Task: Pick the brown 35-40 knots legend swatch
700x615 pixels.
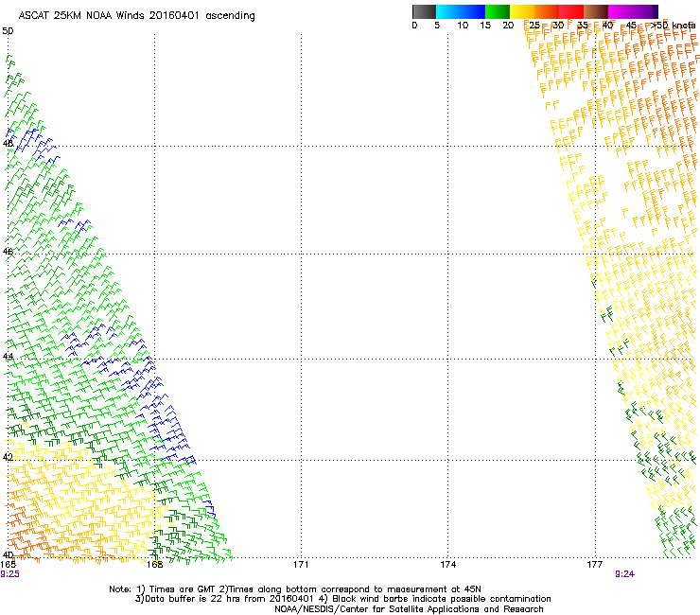Action: pos(596,11)
